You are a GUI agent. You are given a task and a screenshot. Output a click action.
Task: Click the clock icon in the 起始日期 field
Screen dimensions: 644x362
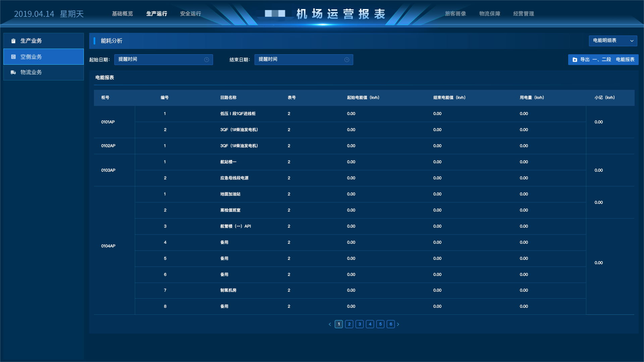coord(207,60)
